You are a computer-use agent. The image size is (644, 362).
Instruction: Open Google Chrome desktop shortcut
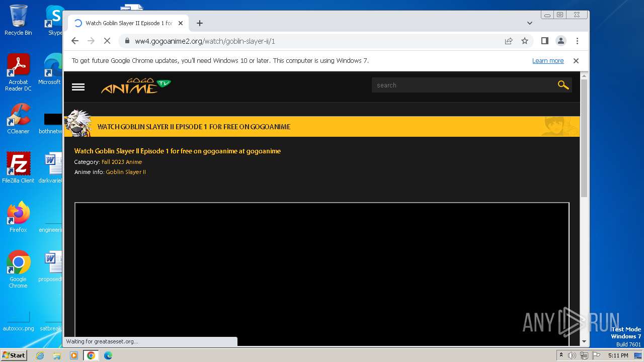(18, 269)
